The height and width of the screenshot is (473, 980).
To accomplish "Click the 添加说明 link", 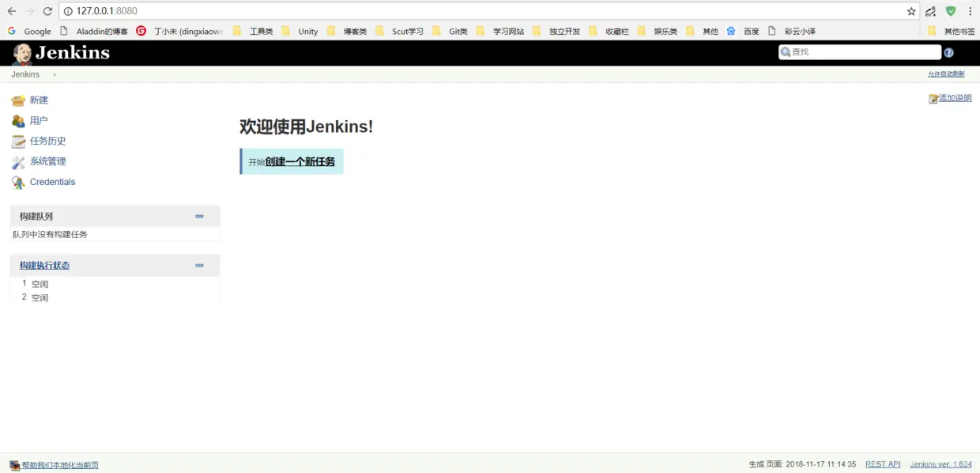I will [x=955, y=98].
